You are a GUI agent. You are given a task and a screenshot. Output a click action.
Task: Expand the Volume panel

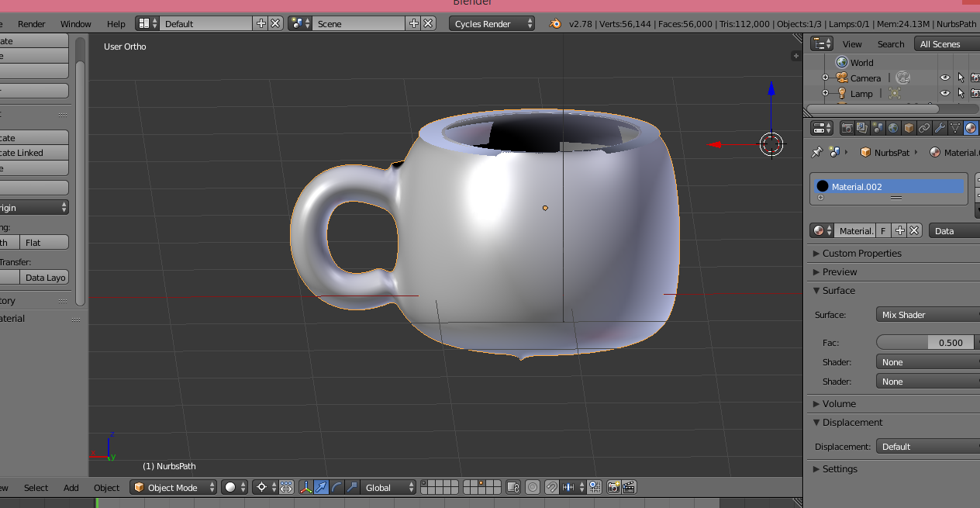click(838, 404)
